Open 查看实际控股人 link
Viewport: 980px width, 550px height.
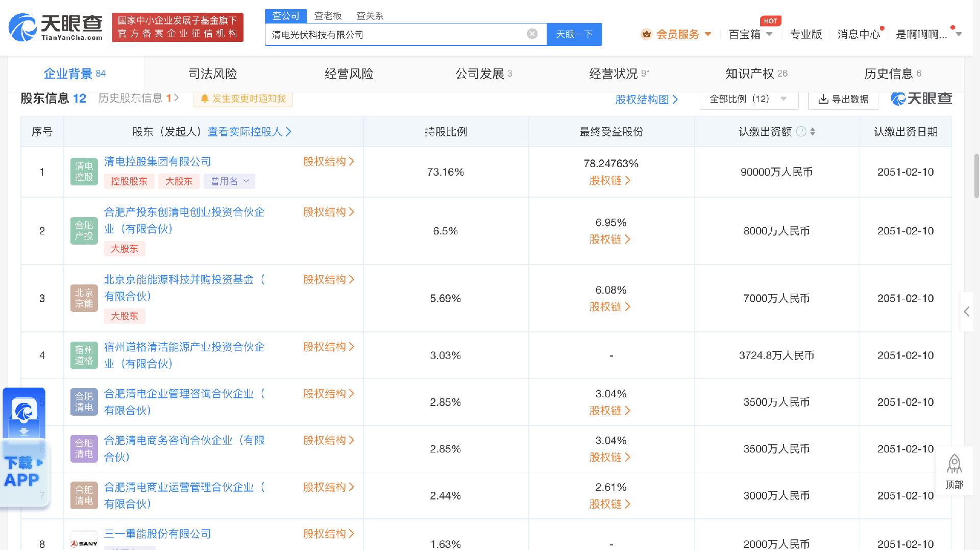point(250,132)
